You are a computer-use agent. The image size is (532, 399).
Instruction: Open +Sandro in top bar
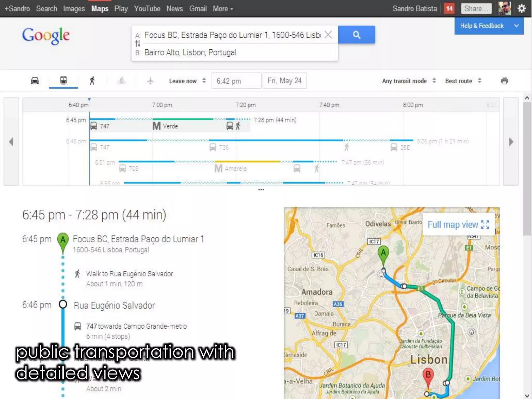pyautogui.click(x=17, y=9)
